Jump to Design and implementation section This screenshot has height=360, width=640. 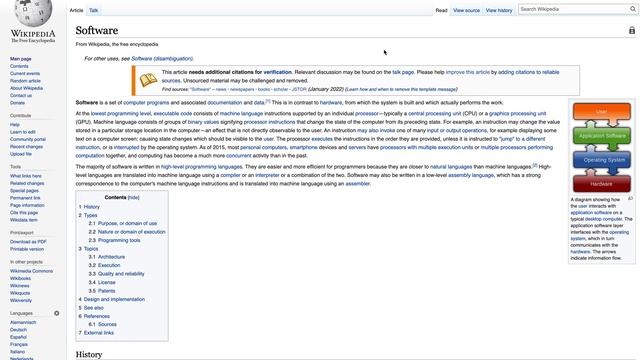click(114, 299)
